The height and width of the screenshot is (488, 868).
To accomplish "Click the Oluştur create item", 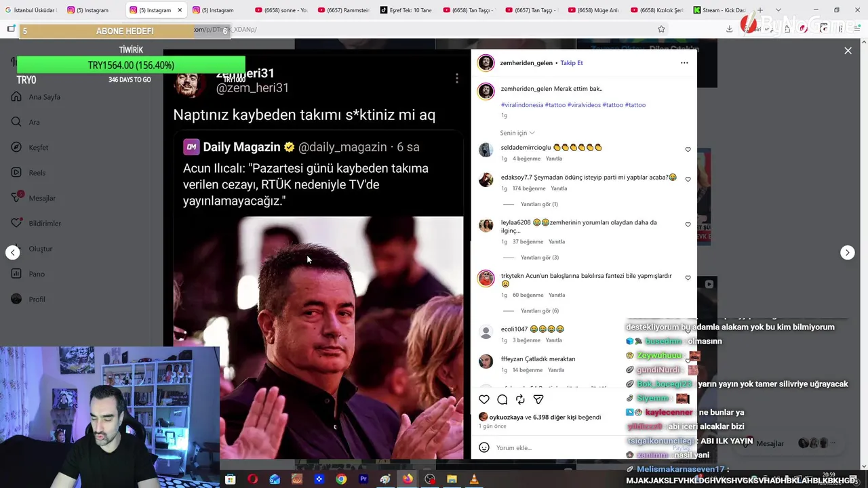I will [33, 249].
